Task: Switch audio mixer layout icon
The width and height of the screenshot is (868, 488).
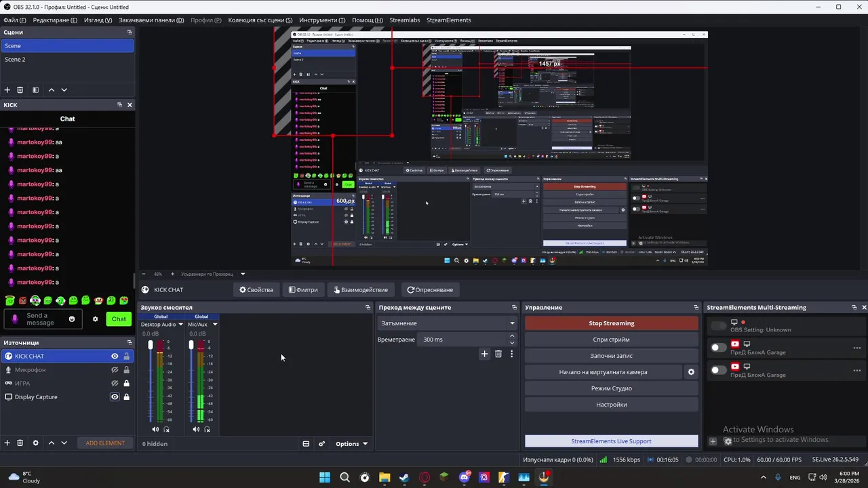Action: coord(306,444)
